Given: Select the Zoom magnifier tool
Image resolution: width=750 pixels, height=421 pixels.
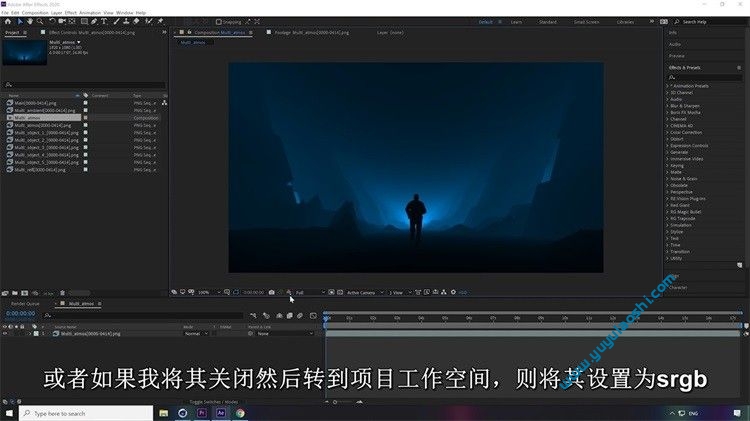Looking at the screenshot, I should click(40, 22).
